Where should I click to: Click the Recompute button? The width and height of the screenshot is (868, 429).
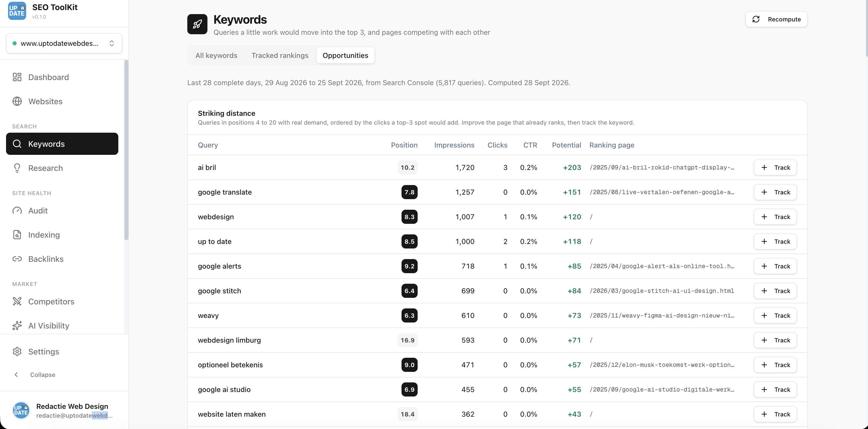pos(776,19)
